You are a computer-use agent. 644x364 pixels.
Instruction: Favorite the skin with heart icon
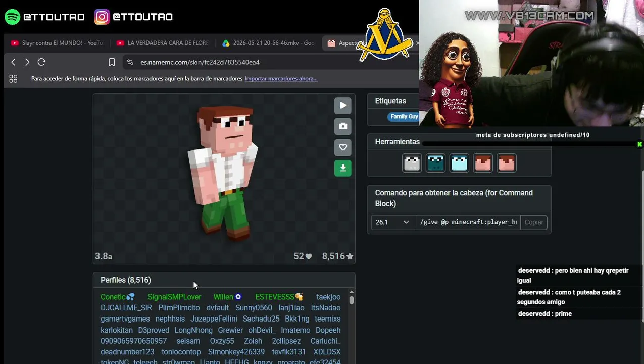[x=343, y=147]
